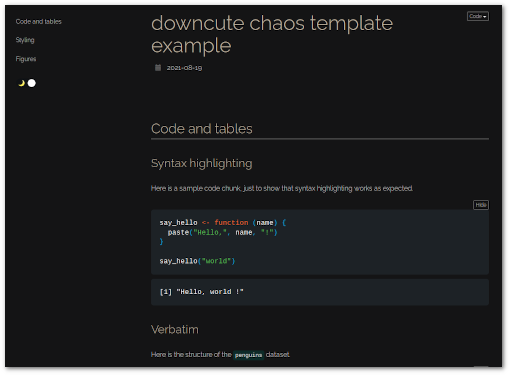Viewport: 510px width, 375px height.
Task: Click the sentence about syntax highlighting working
Action: point(282,188)
